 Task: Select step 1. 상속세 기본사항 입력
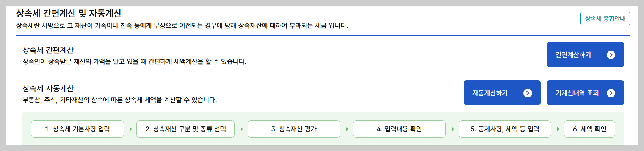point(77,129)
